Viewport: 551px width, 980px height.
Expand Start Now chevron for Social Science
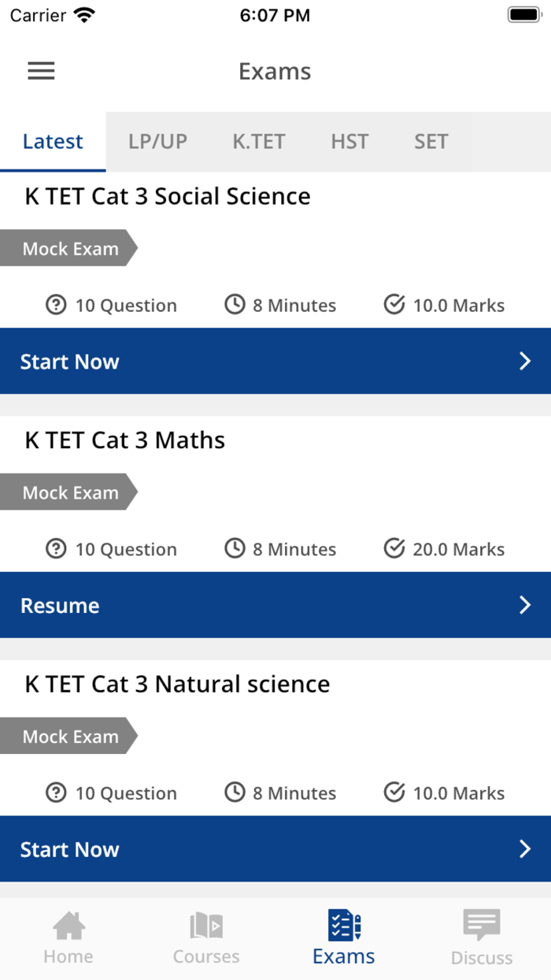click(x=525, y=361)
